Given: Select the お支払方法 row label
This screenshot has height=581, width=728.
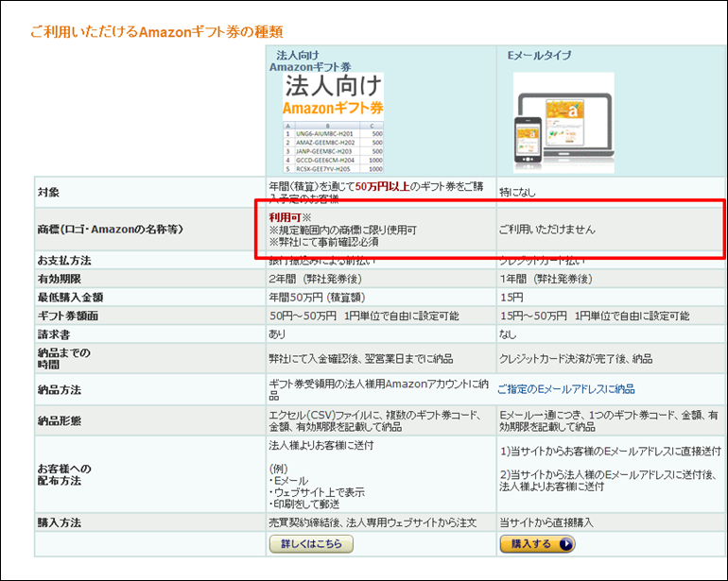Looking at the screenshot, I should (64, 261).
